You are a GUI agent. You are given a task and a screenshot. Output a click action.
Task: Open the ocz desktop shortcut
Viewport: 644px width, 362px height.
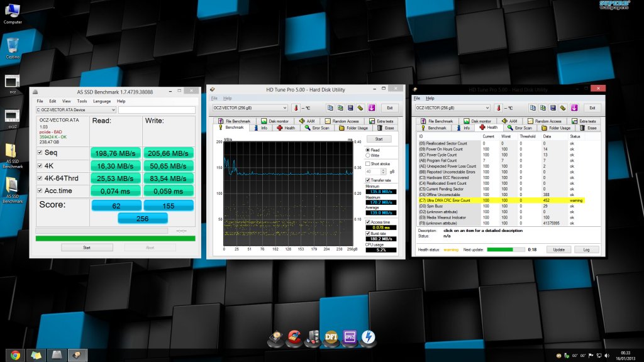13,84
